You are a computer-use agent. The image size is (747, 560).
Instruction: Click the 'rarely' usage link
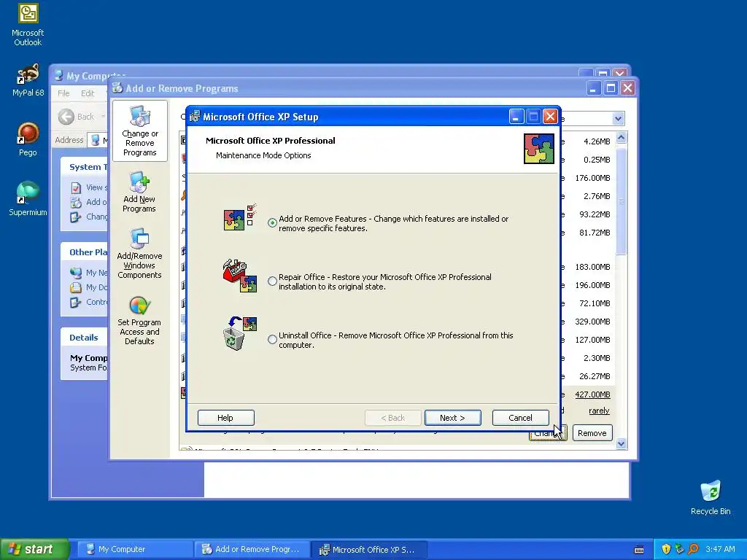[x=600, y=411]
